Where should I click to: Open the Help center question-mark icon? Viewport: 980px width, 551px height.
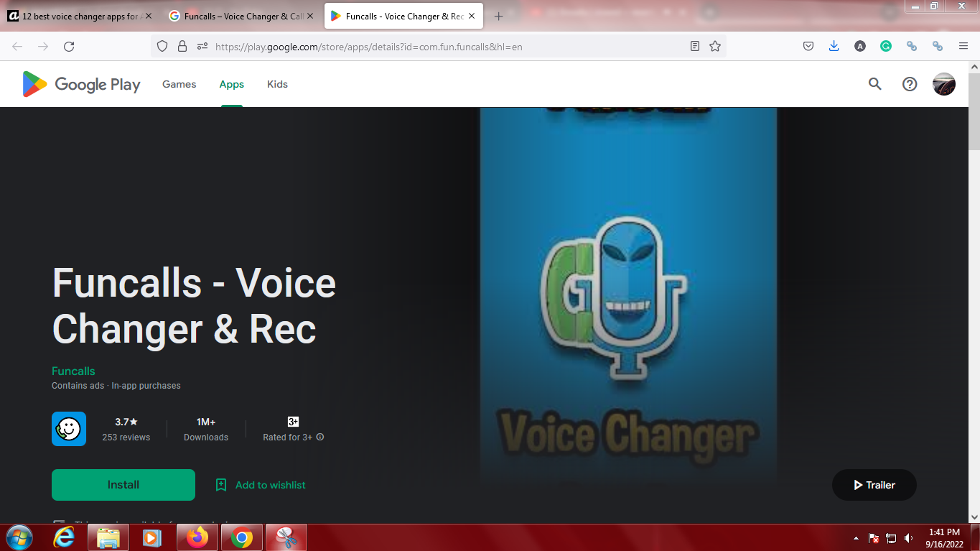[910, 84]
